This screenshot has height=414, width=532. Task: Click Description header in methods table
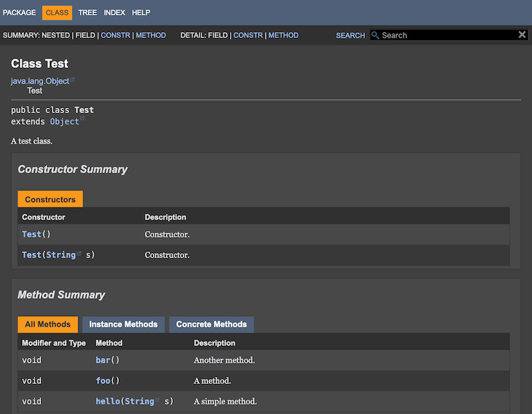click(214, 343)
